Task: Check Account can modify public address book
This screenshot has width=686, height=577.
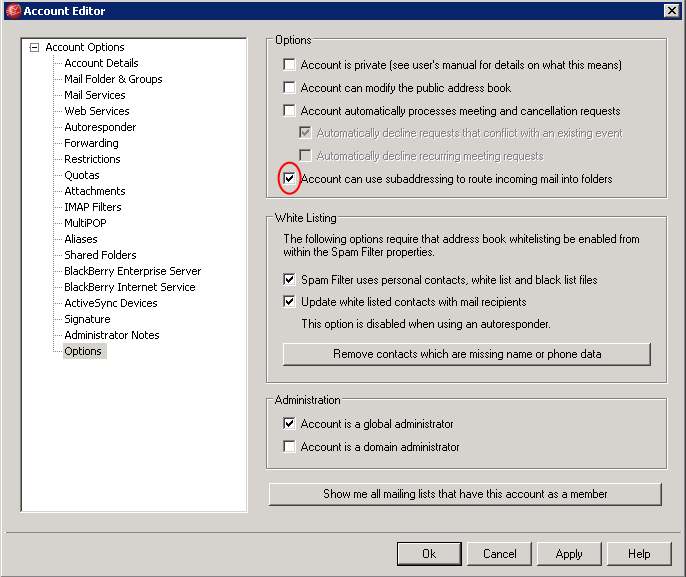Action: click(289, 87)
